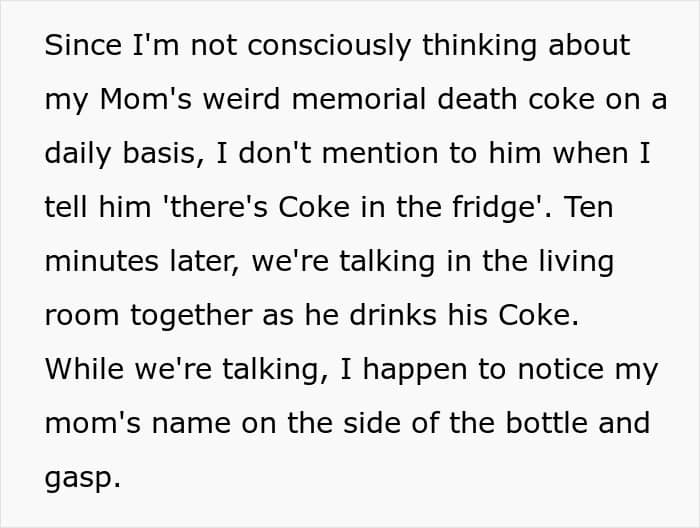Screen dimensions: 700x528
Task: Click the word 'thinking' in the first line
Action: click(479, 47)
